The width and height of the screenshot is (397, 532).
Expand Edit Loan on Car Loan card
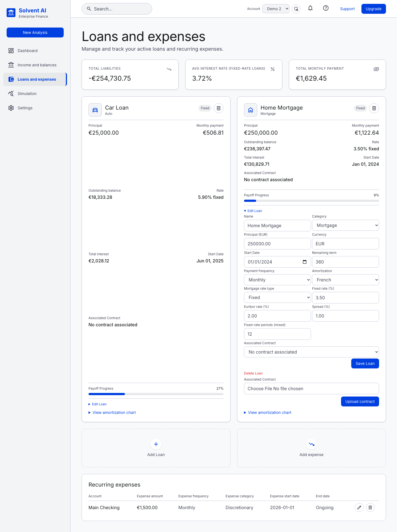coord(97,404)
